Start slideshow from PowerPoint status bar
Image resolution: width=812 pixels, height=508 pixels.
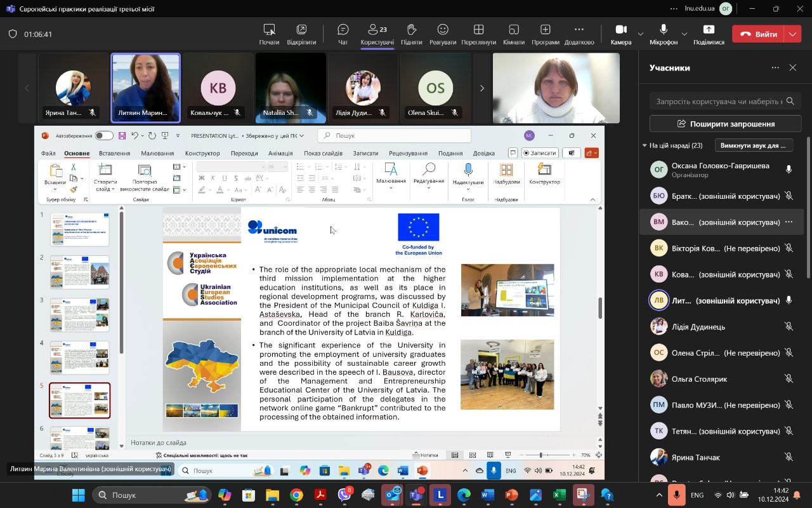(508, 455)
